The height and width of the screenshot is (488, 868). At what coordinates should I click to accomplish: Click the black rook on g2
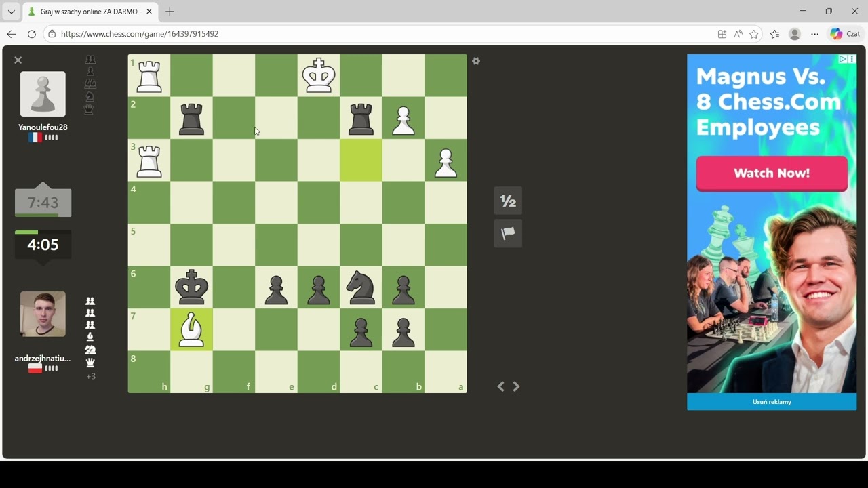(x=191, y=118)
